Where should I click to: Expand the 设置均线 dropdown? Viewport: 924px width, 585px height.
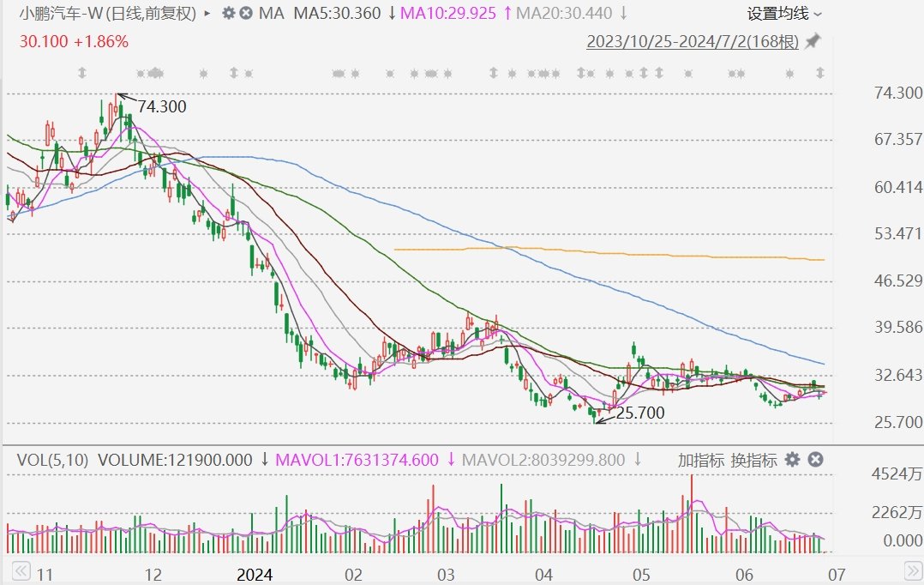784,14
